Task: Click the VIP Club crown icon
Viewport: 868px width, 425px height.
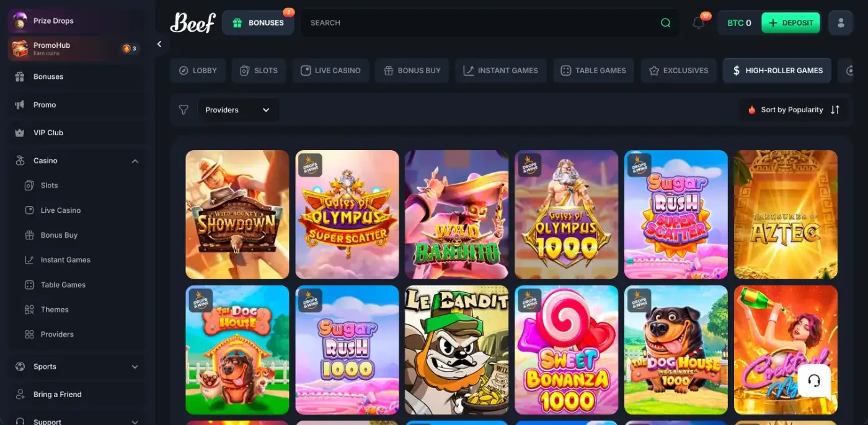Action: pos(20,133)
